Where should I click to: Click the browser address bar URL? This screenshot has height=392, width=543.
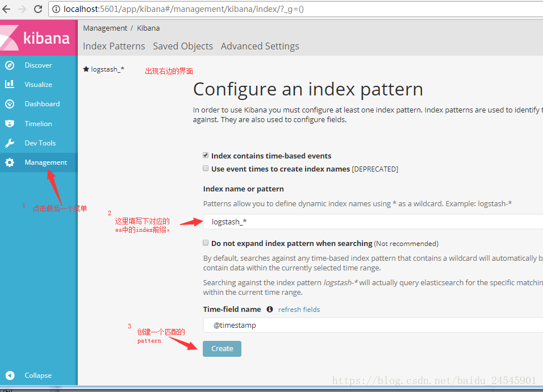183,9
